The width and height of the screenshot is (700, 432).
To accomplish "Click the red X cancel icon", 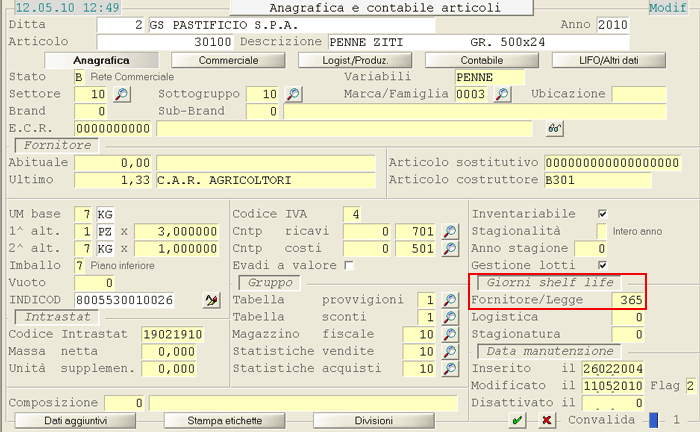I will tap(547, 421).
